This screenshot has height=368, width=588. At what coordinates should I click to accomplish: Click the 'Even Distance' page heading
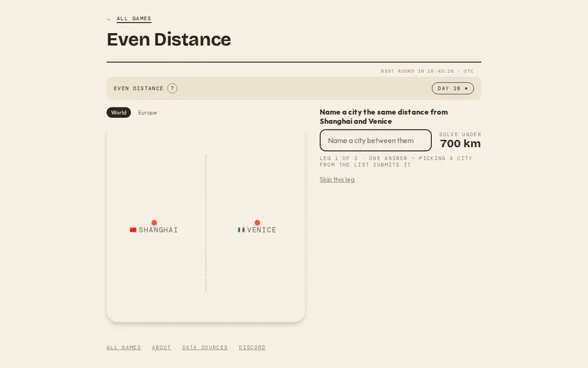click(x=169, y=39)
